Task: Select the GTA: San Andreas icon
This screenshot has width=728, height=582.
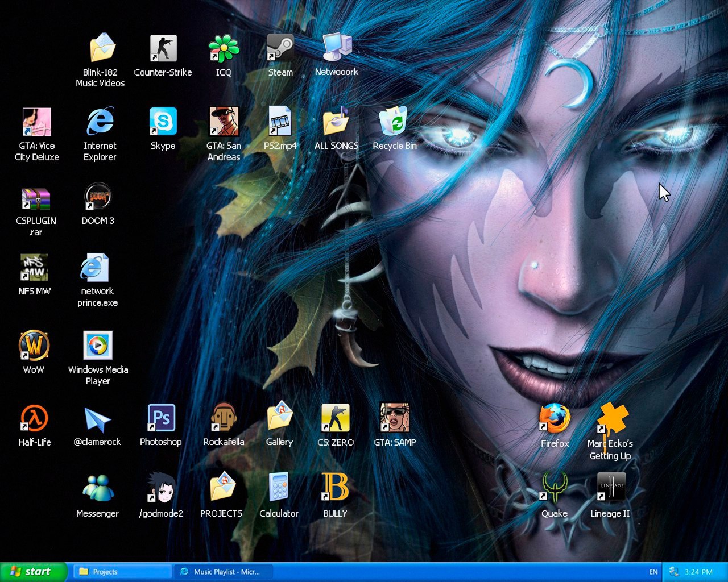Action: [x=224, y=121]
